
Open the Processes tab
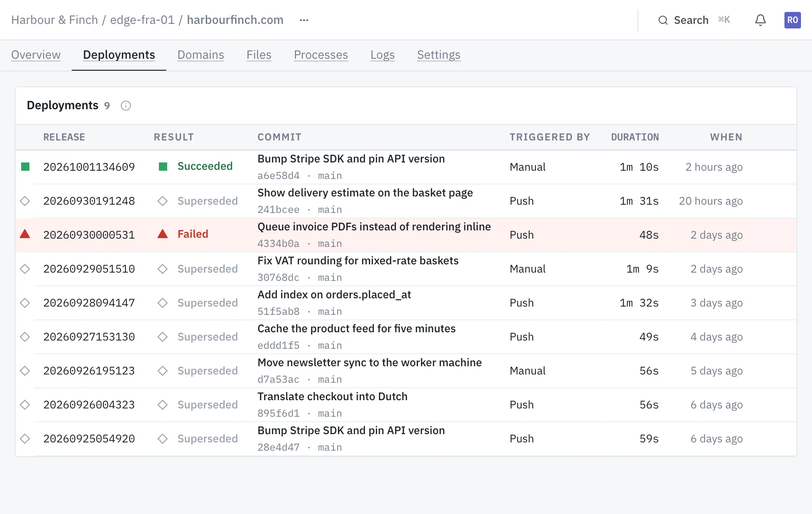click(321, 55)
